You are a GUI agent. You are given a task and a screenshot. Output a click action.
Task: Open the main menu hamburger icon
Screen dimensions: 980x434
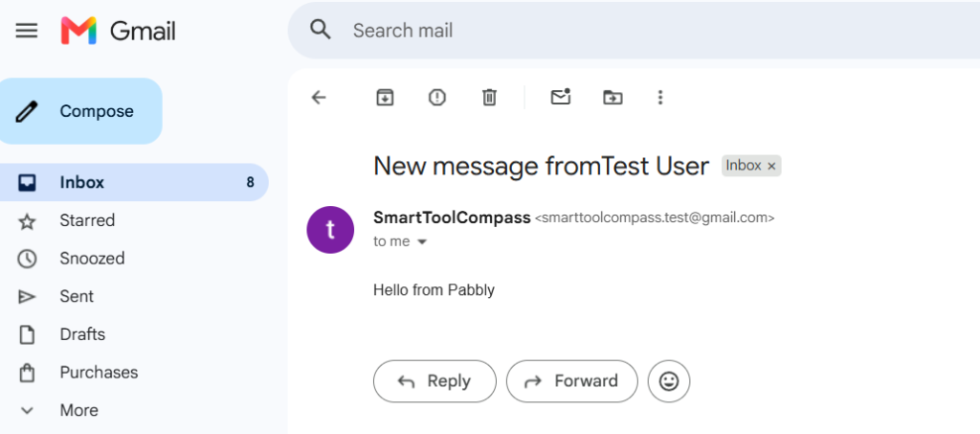(x=26, y=31)
